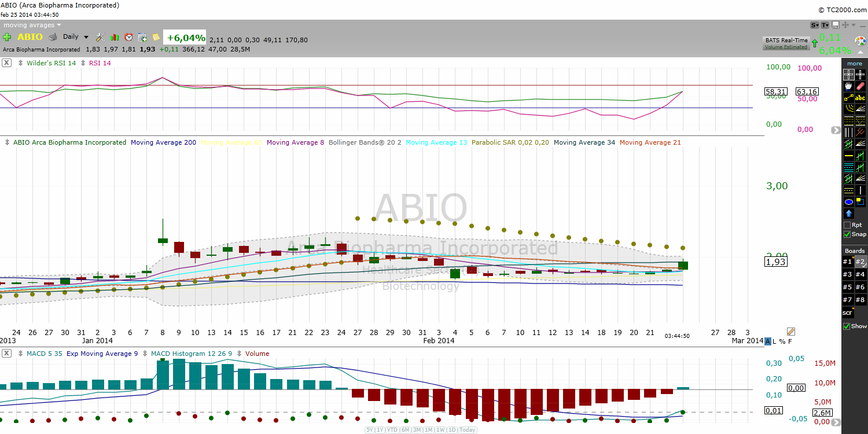Image resolution: width=868 pixels, height=434 pixels.
Task: Open chart settings via the wrench icon
Action: (101, 36)
